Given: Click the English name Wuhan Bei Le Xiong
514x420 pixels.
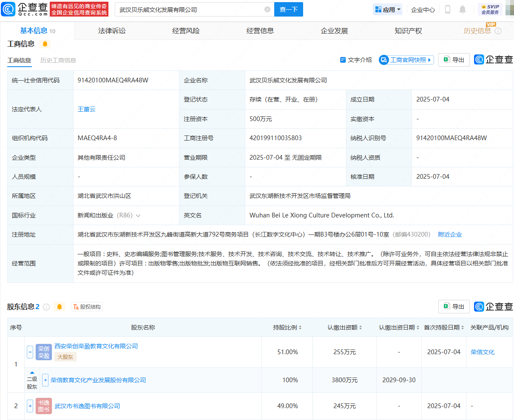Looking at the screenshot, I should [x=322, y=215].
